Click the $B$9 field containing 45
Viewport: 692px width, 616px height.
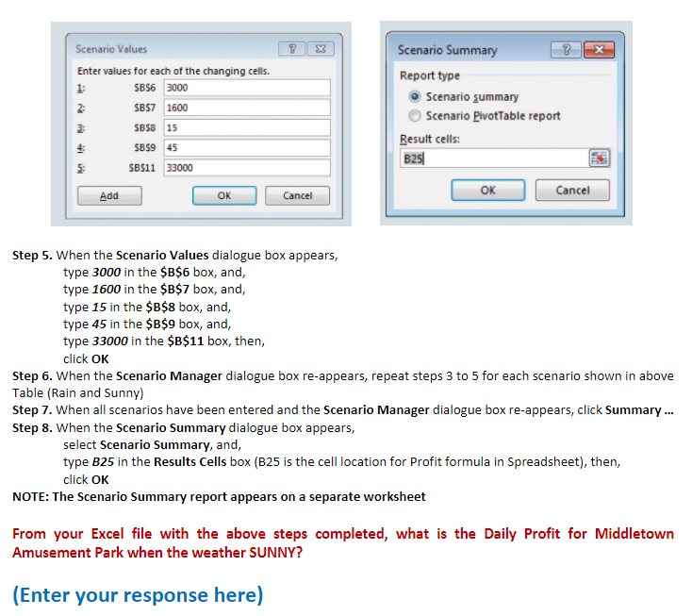click(x=247, y=147)
